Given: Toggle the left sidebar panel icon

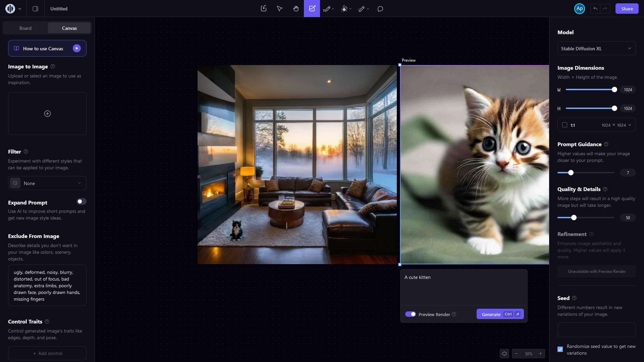Looking at the screenshot, I should (35, 9).
